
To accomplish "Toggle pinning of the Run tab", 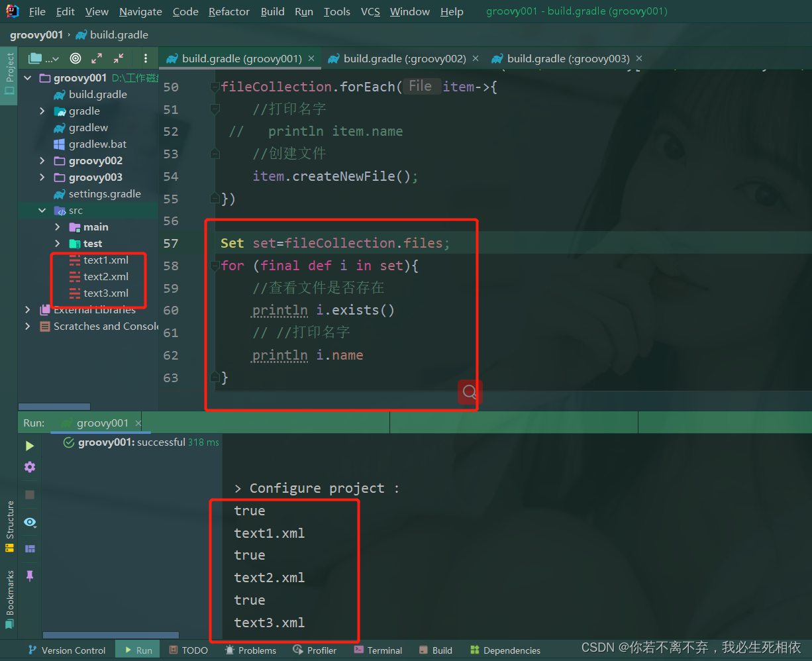I will (29, 575).
